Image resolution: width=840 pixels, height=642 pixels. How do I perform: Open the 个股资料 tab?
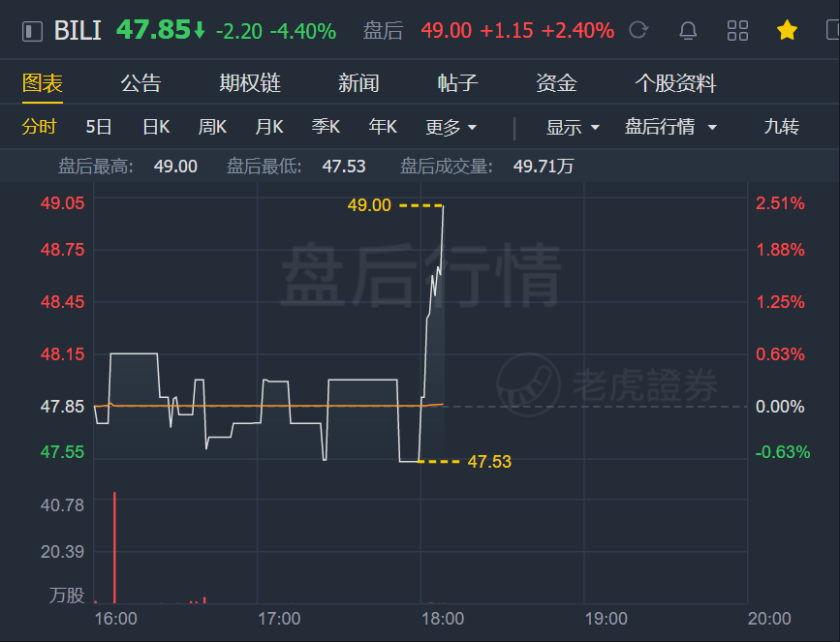[675, 83]
